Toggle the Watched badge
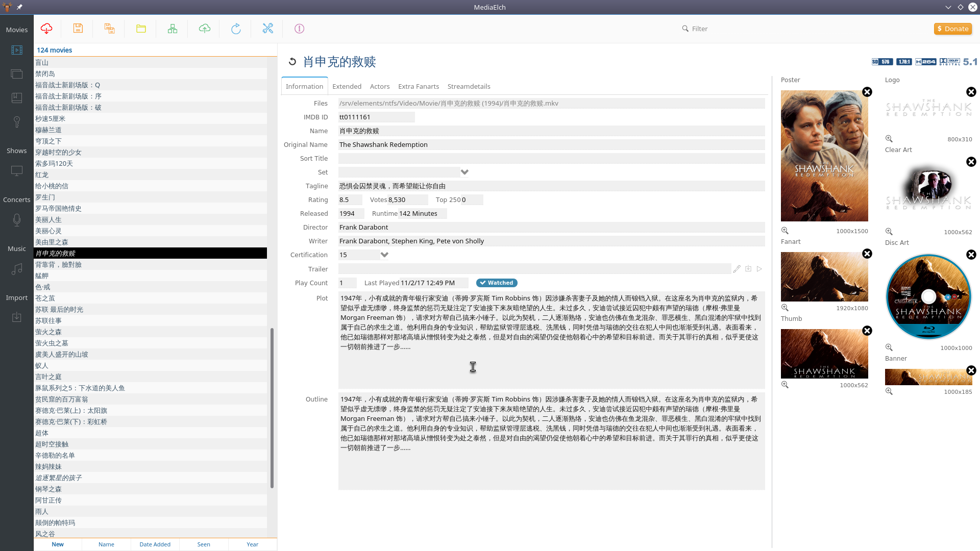The height and width of the screenshot is (551, 980). click(497, 283)
